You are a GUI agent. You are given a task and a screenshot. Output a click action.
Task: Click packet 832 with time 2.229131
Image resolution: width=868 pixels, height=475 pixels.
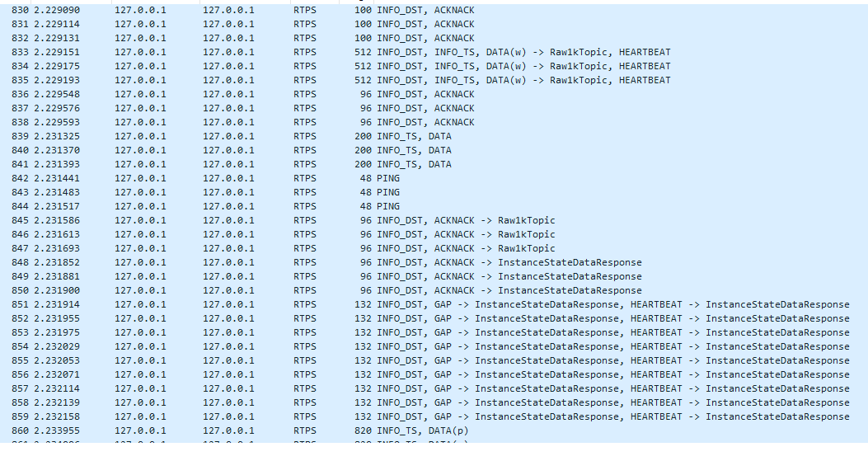click(434, 38)
